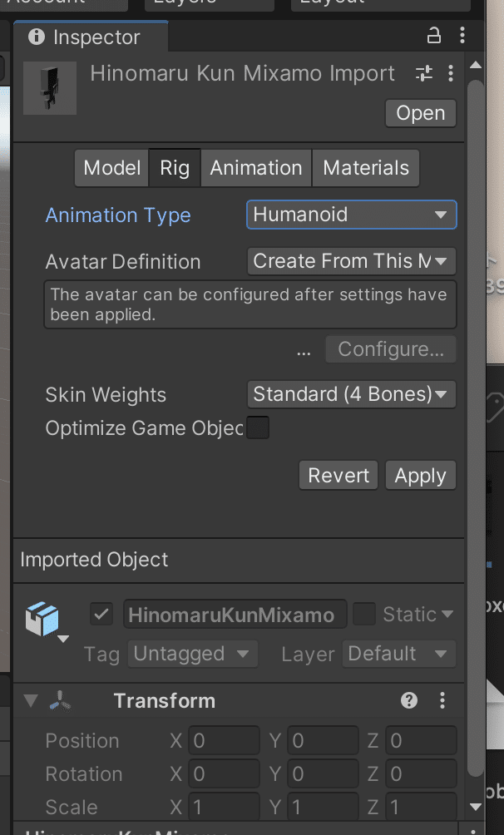Click the Configure avatar button
504x835 pixels.
click(391, 349)
